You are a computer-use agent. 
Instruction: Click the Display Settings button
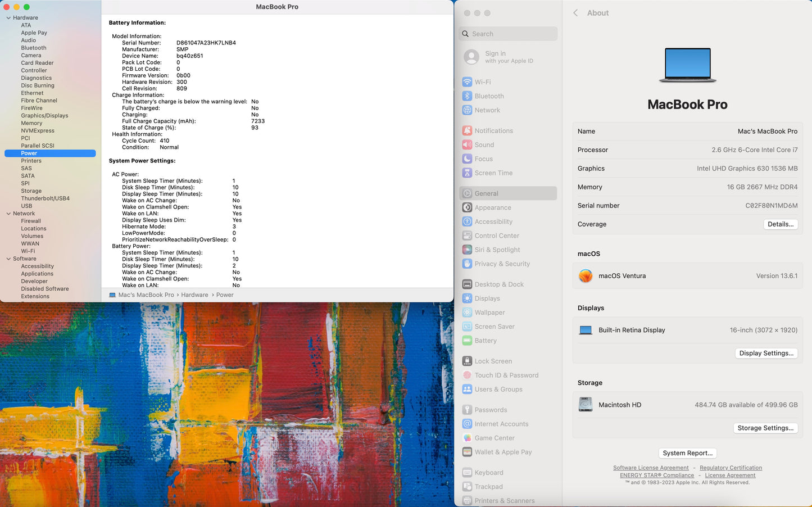coord(766,353)
